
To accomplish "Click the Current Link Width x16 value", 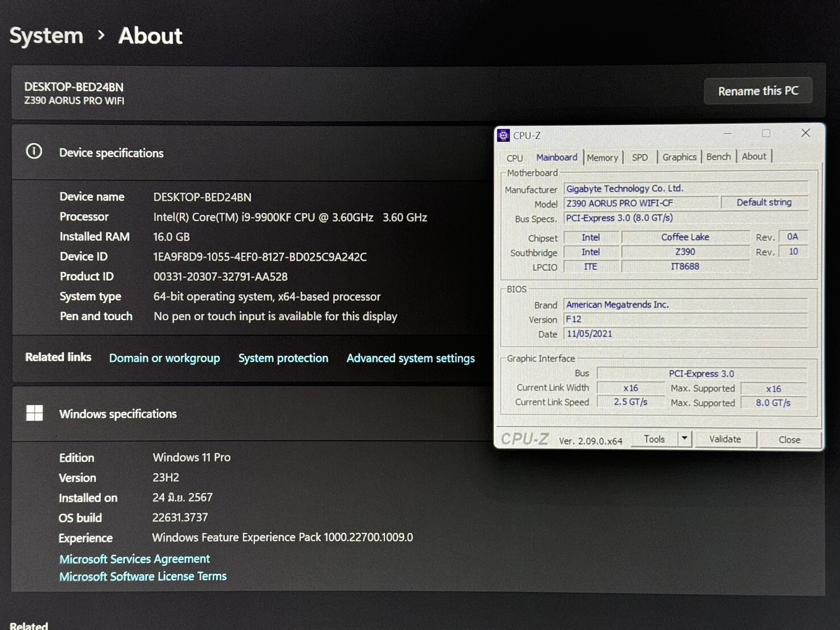I will pos(631,388).
